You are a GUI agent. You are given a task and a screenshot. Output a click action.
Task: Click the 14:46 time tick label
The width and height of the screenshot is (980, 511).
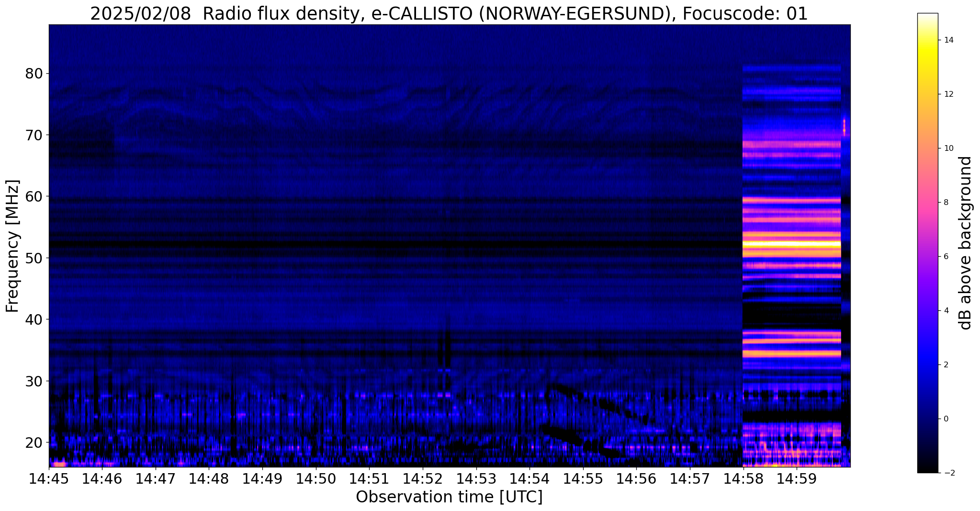tap(102, 478)
